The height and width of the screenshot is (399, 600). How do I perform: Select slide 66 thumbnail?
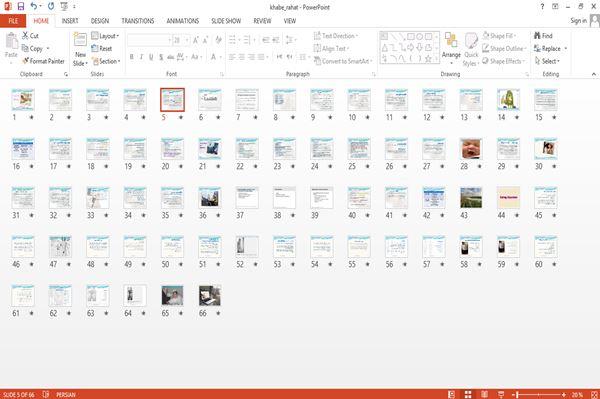tap(210, 295)
